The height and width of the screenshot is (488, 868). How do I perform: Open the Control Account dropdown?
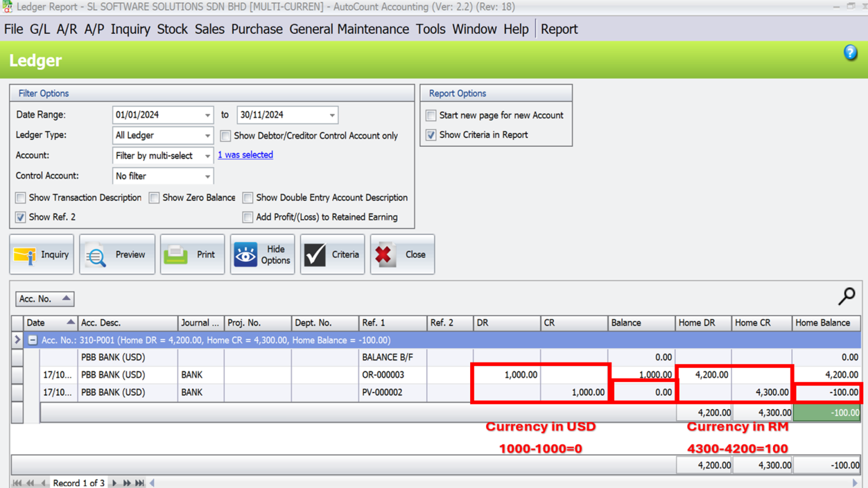point(207,176)
